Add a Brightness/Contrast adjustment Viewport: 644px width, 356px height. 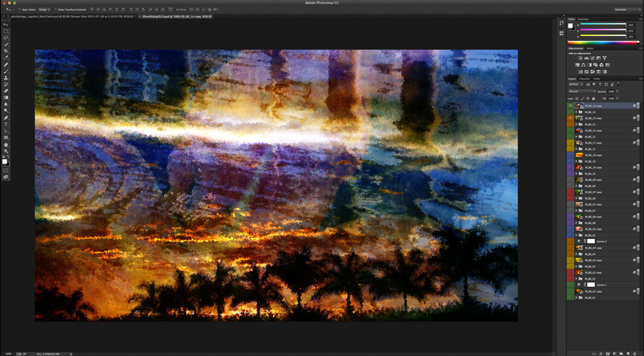580,58
